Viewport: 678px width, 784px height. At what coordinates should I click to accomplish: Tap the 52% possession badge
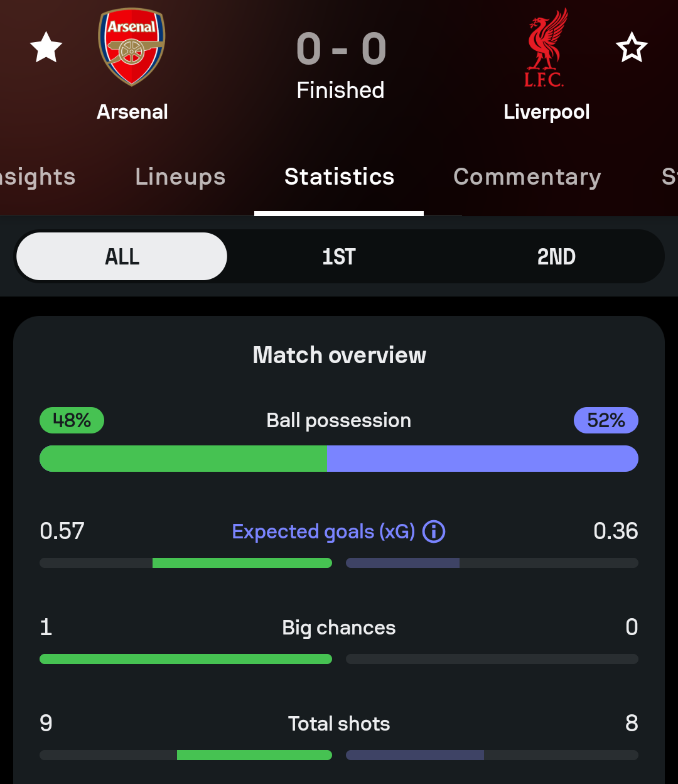606,420
